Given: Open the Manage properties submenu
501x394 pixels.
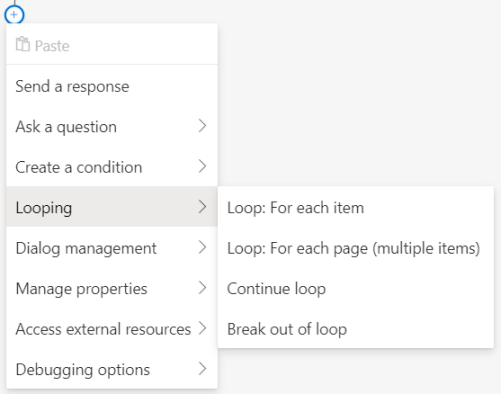Looking at the screenshot, I should (x=112, y=288).
